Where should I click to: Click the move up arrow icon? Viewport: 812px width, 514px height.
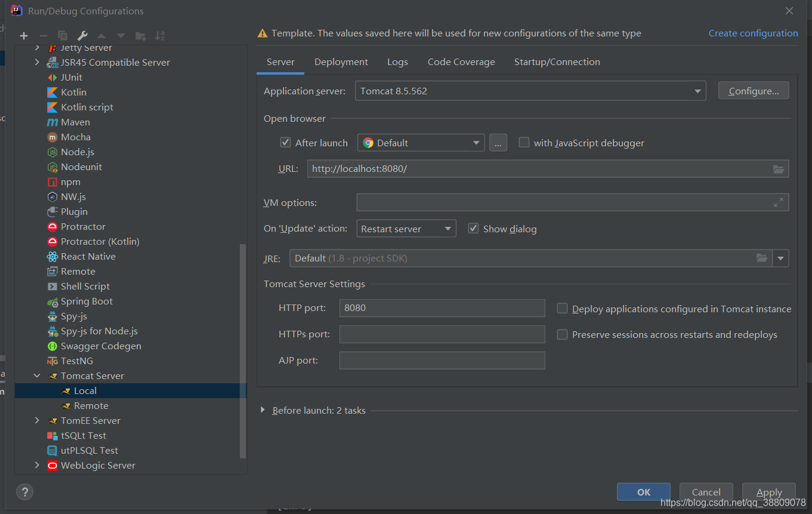click(101, 36)
